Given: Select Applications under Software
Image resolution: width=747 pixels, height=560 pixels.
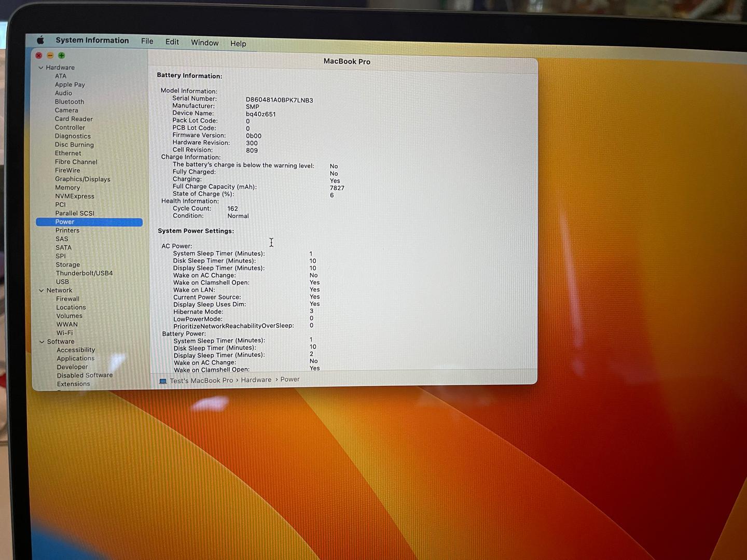Looking at the screenshot, I should coord(76,358).
